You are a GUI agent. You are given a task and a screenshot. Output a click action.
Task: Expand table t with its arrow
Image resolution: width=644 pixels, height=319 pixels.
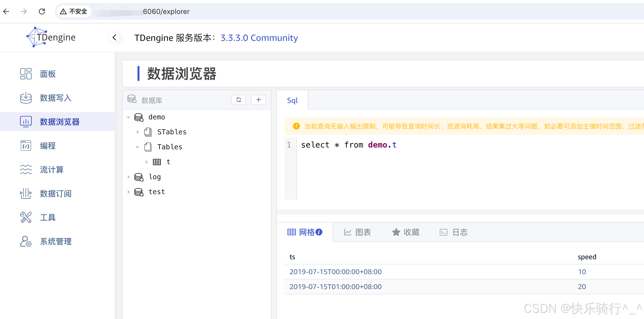(x=146, y=162)
